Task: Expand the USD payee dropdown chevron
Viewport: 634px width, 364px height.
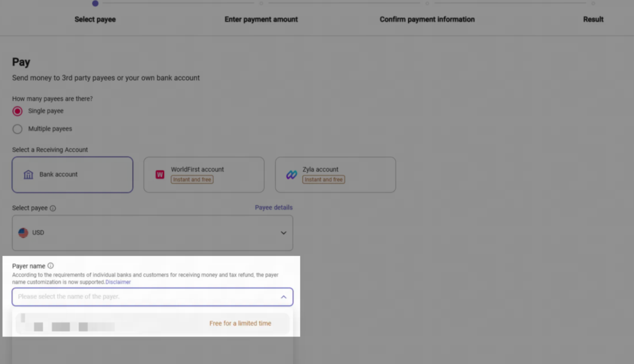Action: (x=283, y=233)
